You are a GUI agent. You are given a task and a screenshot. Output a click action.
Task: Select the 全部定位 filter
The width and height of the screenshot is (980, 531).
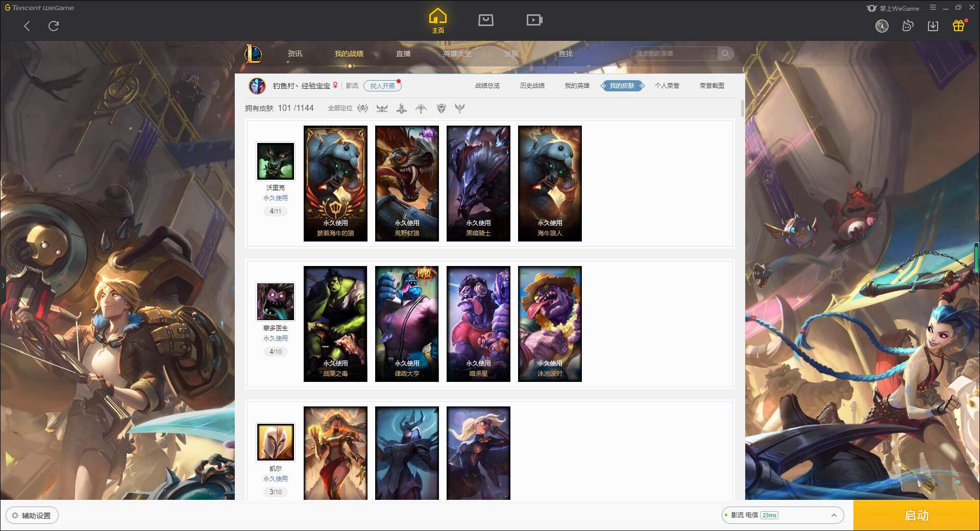click(340, 108)
